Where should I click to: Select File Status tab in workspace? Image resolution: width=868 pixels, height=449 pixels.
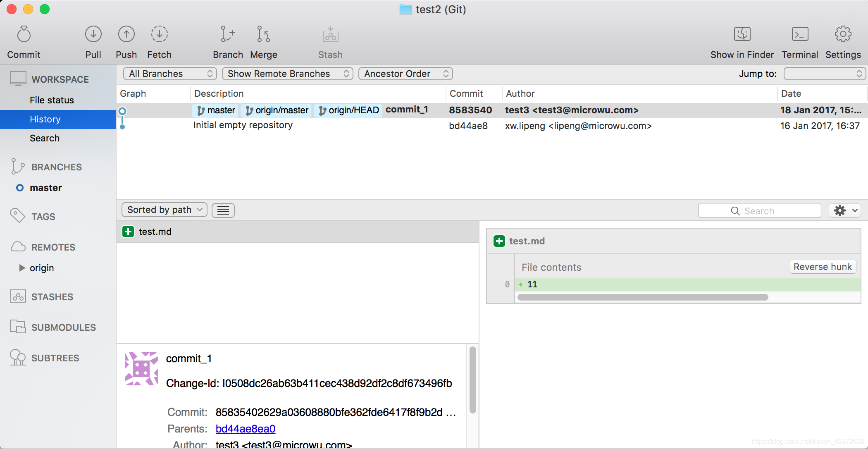52,100
